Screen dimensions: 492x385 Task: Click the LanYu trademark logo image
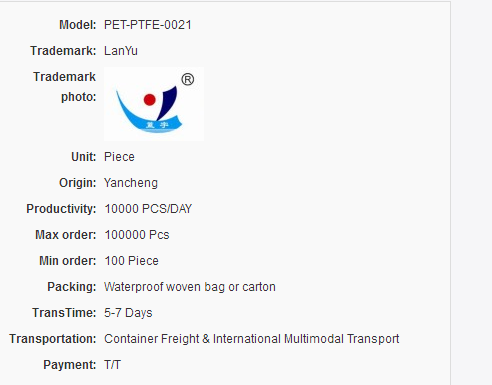154,104
